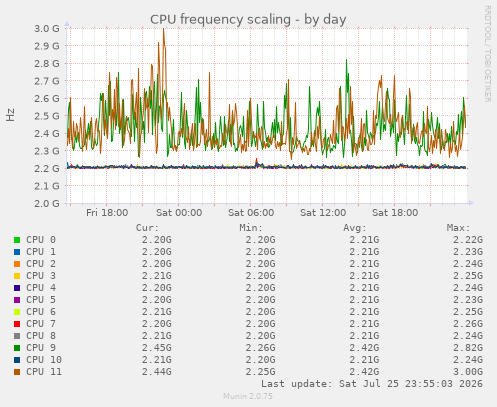Screen dimensions: 497x407
Task: Click the CPU 6 lime legend swatch
Action: point(17,312)
